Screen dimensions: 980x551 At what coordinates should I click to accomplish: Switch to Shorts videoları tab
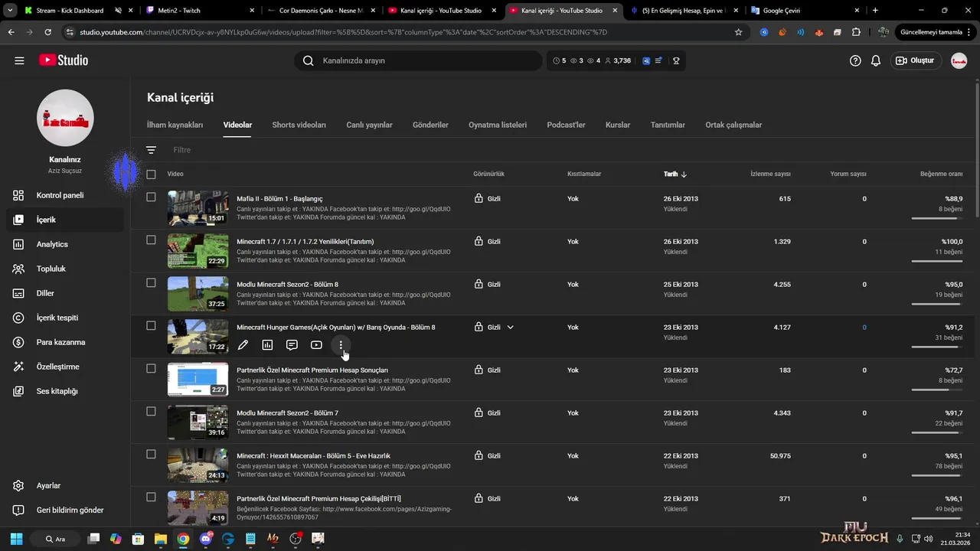point(299,125)
